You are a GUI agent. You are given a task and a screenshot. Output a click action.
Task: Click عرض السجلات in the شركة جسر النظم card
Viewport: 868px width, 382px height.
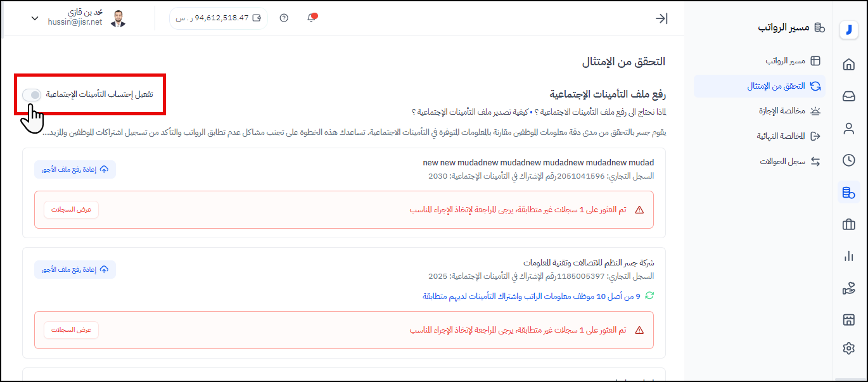coord(71,330)
